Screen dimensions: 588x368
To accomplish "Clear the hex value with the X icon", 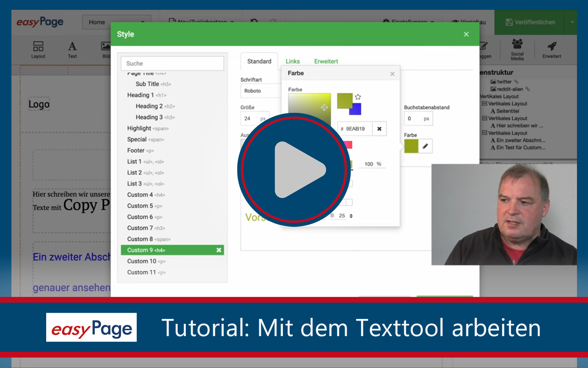I will point(379,128).
